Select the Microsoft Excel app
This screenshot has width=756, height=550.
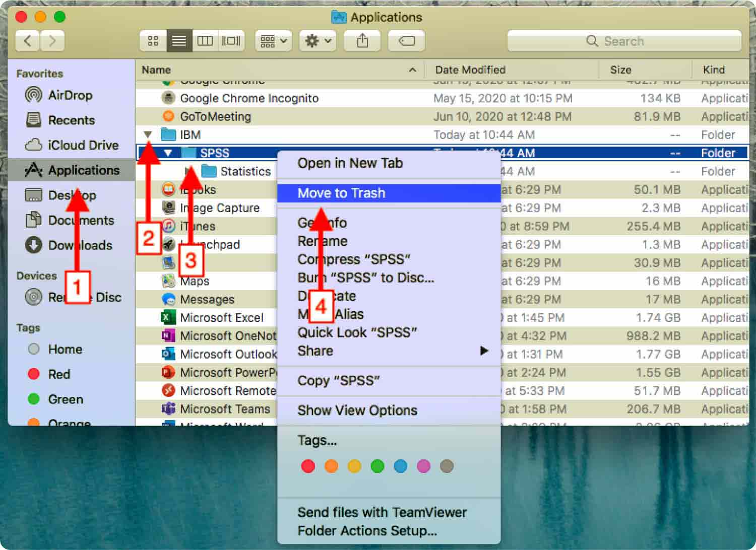coord(207,317)
